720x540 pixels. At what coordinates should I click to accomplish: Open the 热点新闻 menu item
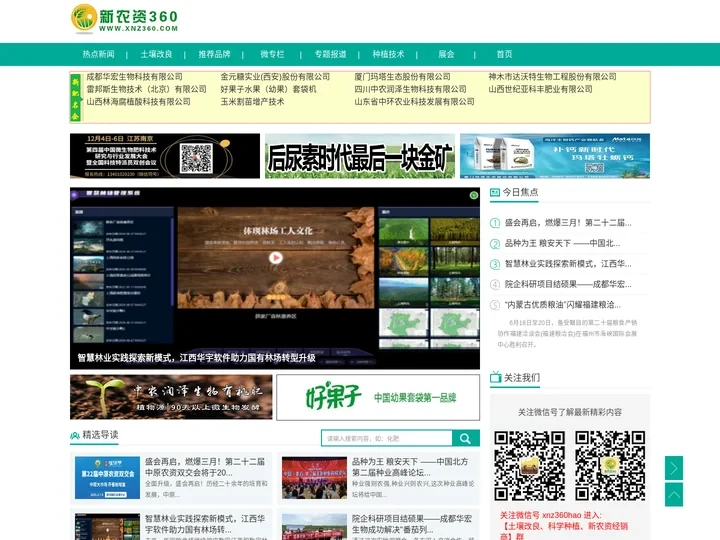(x=98, y=54)
